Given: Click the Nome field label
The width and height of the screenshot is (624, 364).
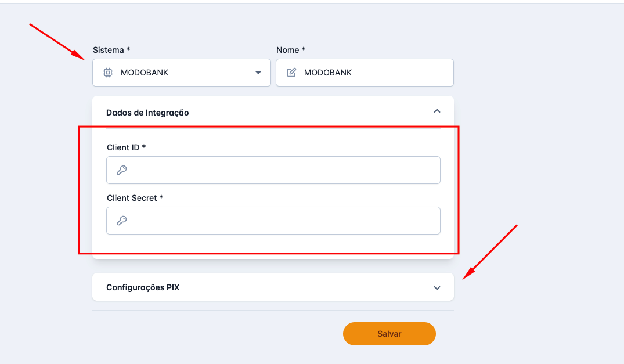Looking at the screenshot, I should (x=290, y=50).
